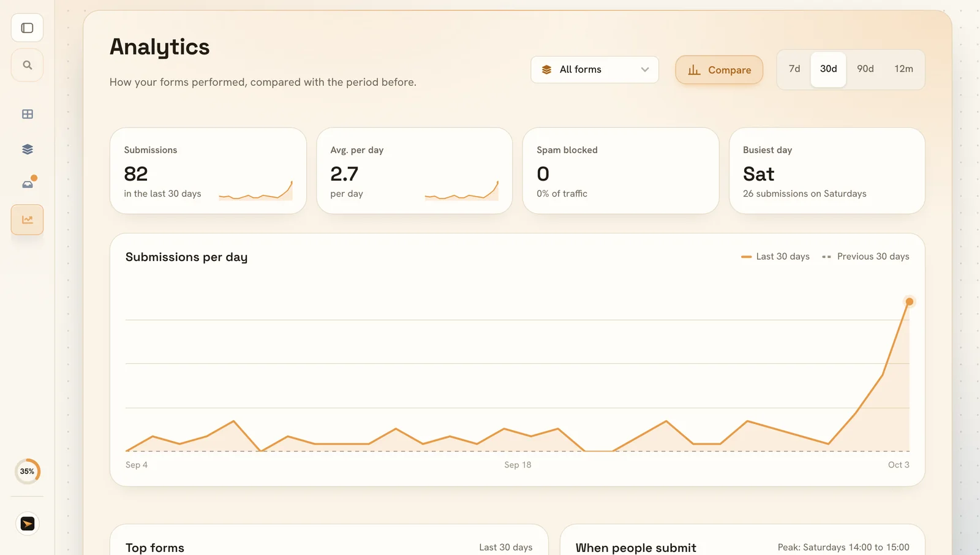Click the bar chart icon on Compare
Screen dimensions: 980x555
click(694, 70)
